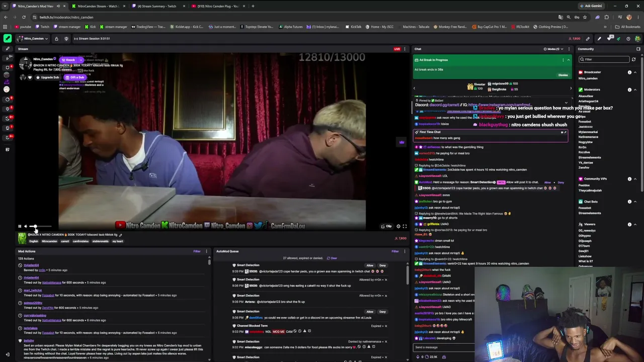The height and width of the screenshot is (362, 644).
Task: Show previous gift leaderboard entry
Action: (x=415, y=88)
